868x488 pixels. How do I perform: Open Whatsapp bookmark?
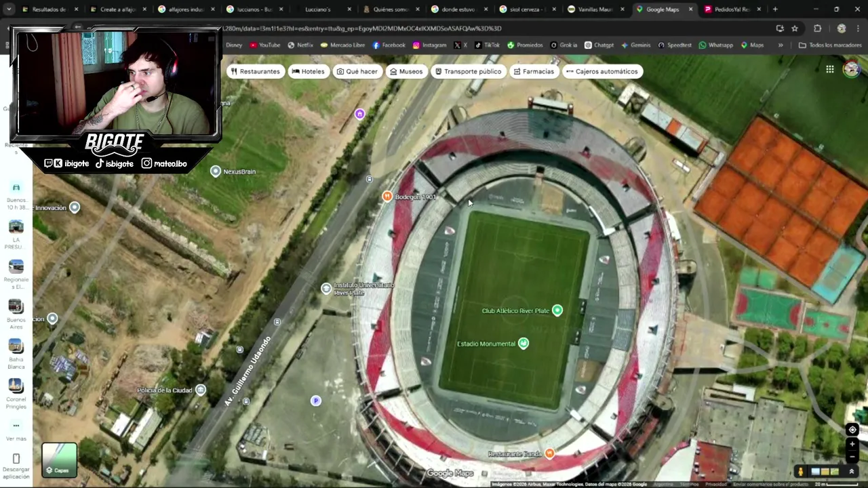715,45
